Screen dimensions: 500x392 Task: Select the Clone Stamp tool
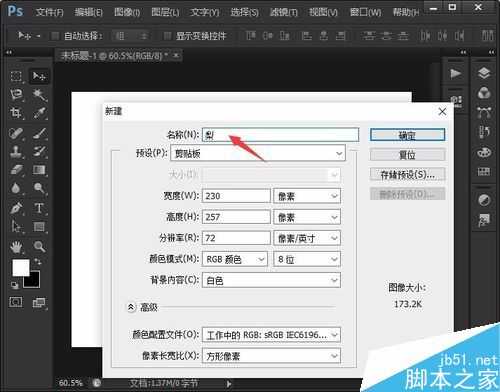coord(16,152)
